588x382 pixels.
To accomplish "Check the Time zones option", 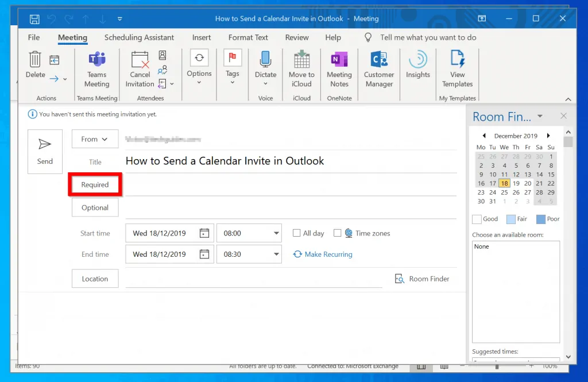I will [337, 233].
